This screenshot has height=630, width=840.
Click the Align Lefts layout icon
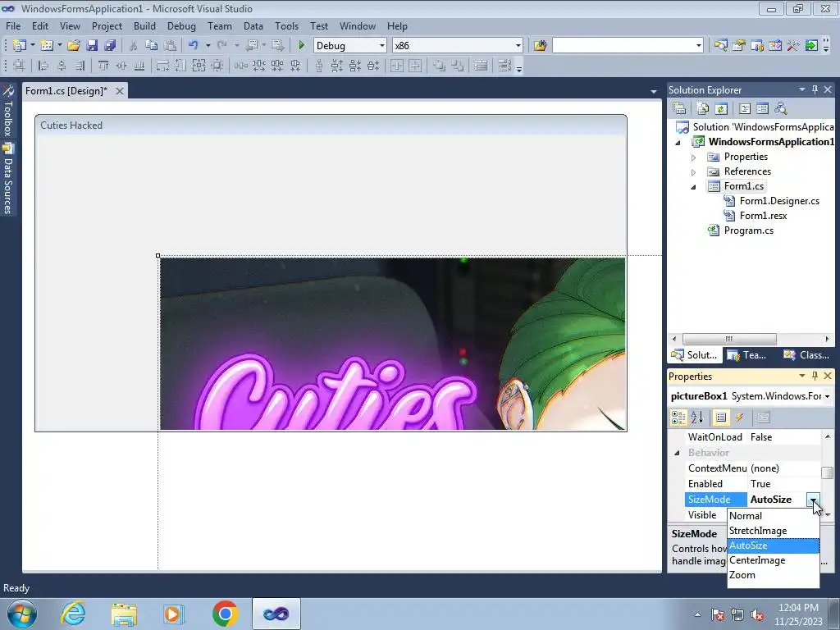[43, 66]
